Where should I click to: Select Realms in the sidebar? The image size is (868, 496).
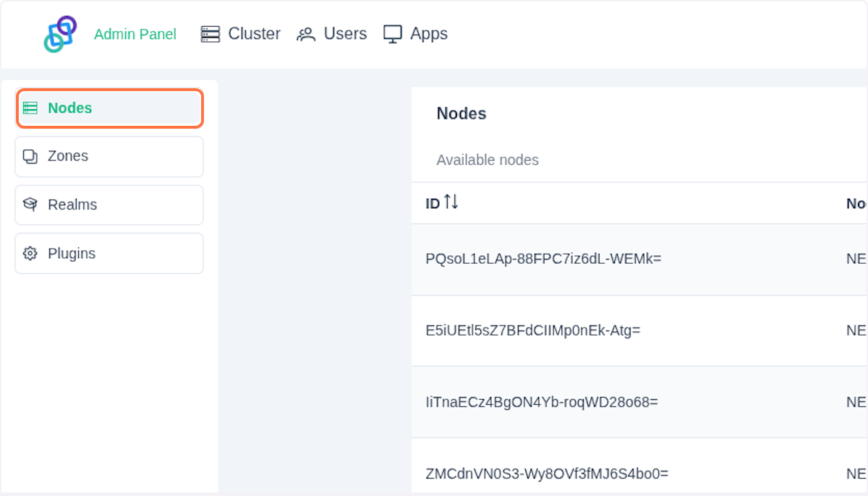coord(72,205)
